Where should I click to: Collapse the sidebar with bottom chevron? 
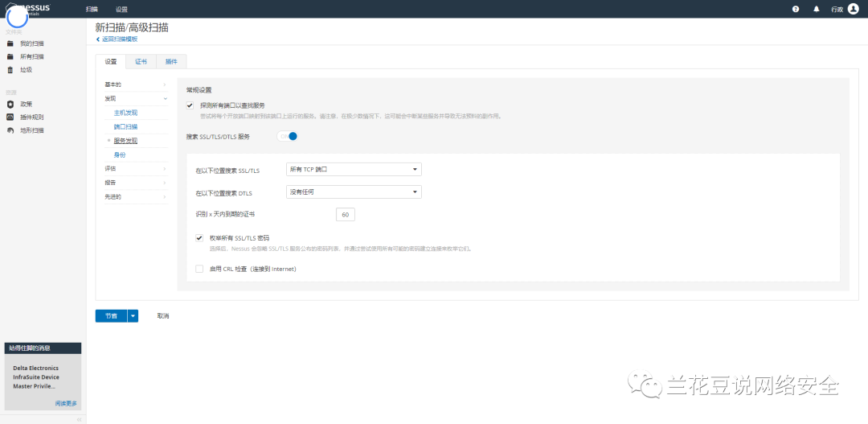click(x=78, y=419)
